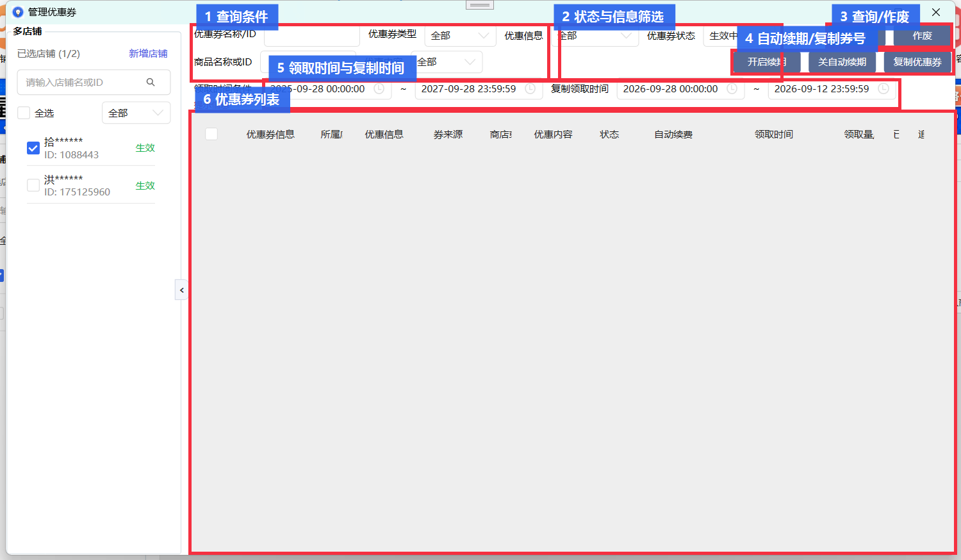This screenshot has height=560, width=961.
Task: Click the 2026-09-28 00:00:00 copy start field
Action: point(680,89)
